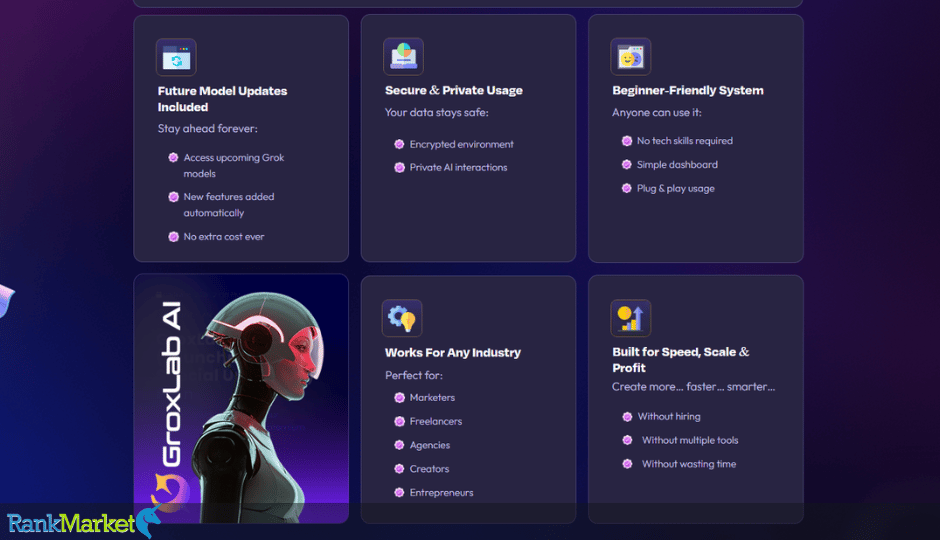Click bullet icon beside Freelancers
Screen dimensions: 940x540
point(399,421)
